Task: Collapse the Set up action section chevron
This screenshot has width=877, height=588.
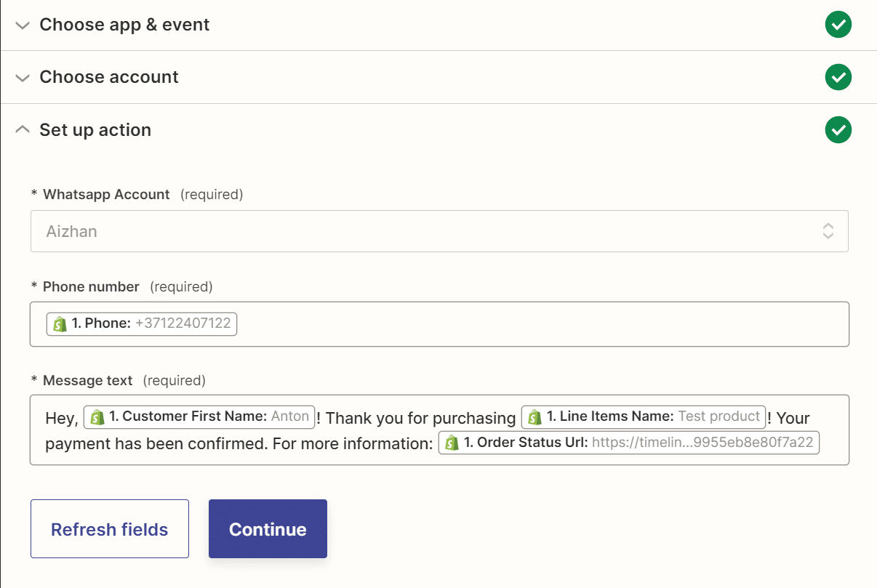Action: point(22,129)
